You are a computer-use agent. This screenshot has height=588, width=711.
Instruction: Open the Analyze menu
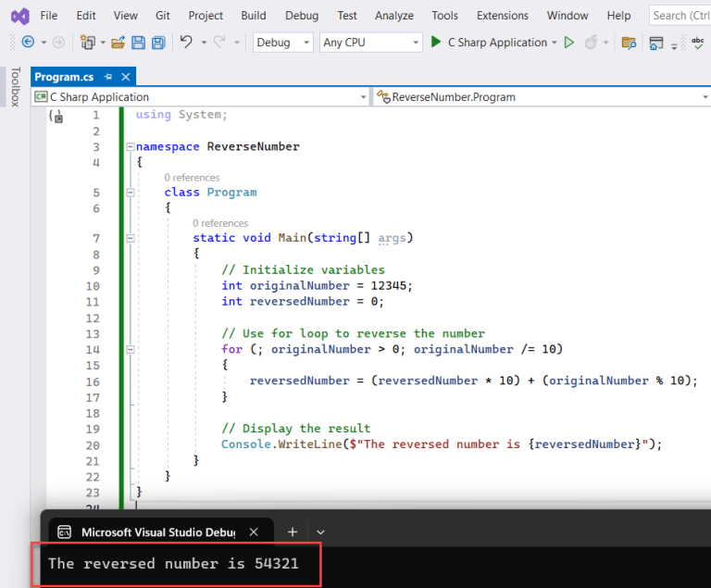tap(394, 16)
